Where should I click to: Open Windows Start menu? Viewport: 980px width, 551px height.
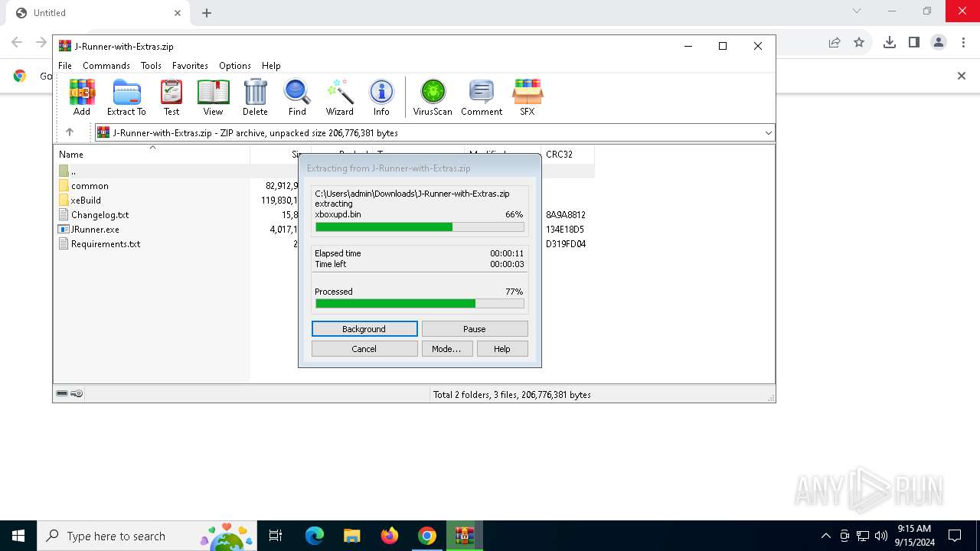point(18,536)
